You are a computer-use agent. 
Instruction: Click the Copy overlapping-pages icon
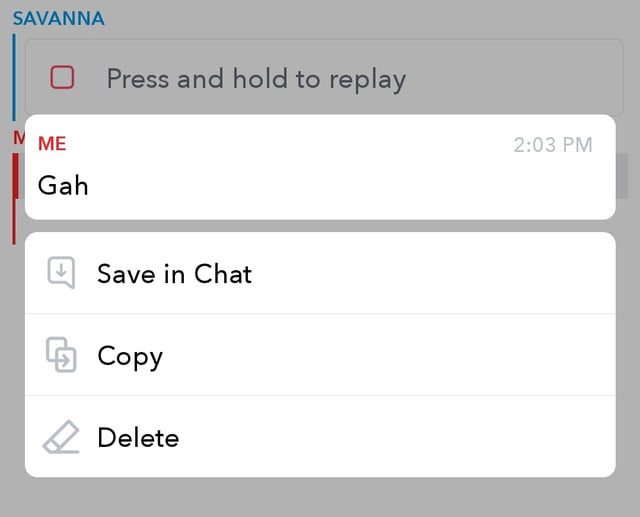(62, 355)
